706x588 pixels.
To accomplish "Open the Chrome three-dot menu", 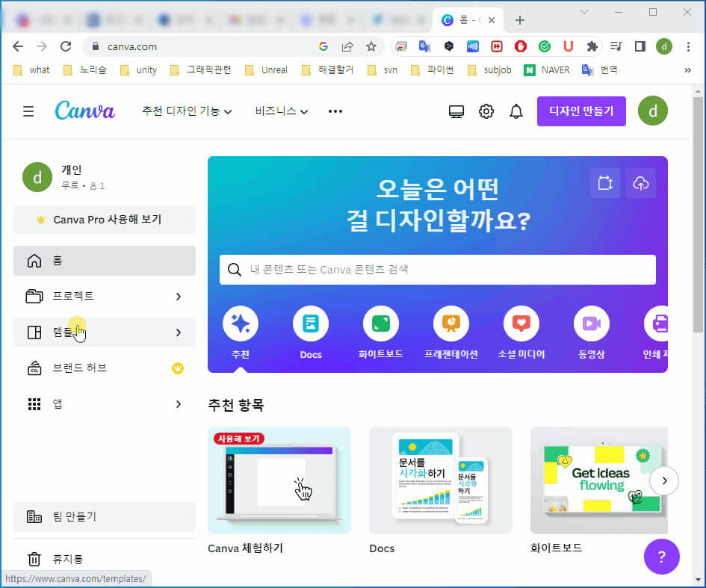I will [x=688, y=46].
